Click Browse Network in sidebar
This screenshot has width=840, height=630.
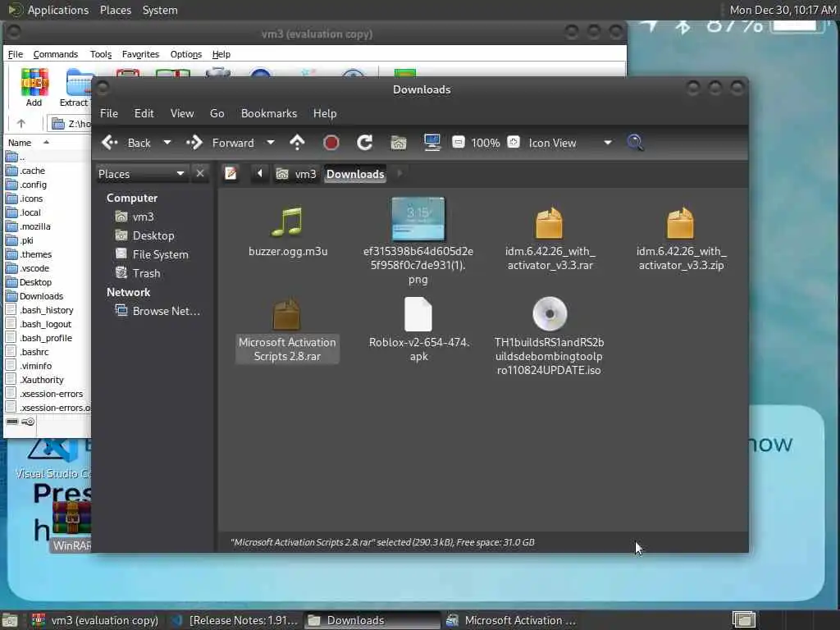coord(158,311)
